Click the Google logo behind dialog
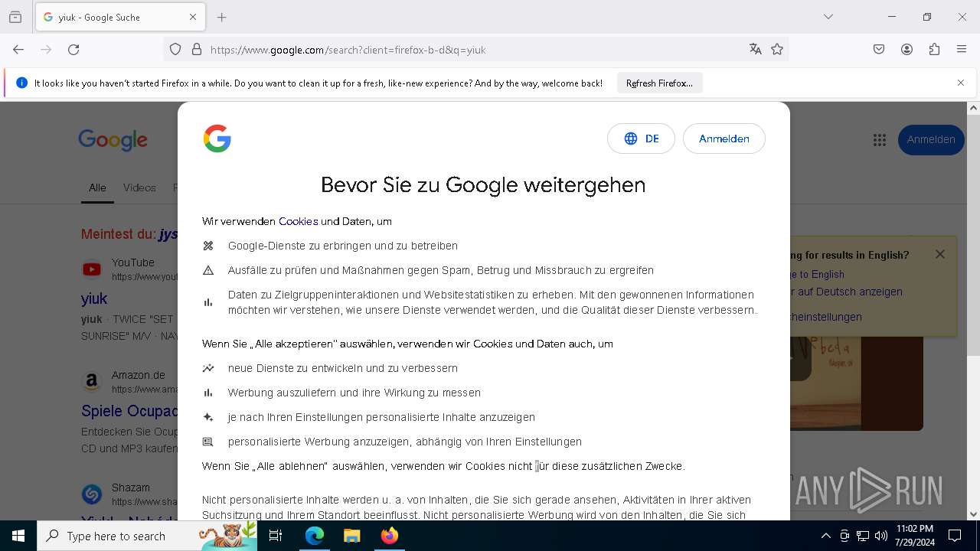The image size is (980, 551). 113,140
